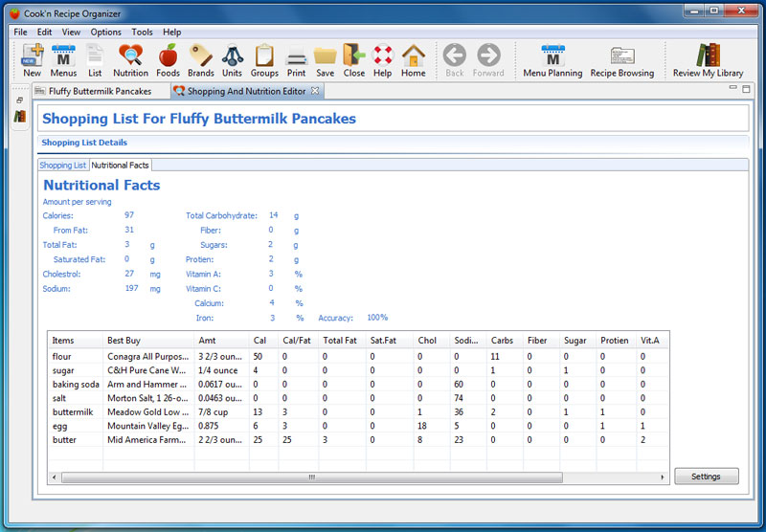Image resolution: width=766 pixels, height=532 pixels.
Task: Maximize the editor panel view
Action: [746, 88]
